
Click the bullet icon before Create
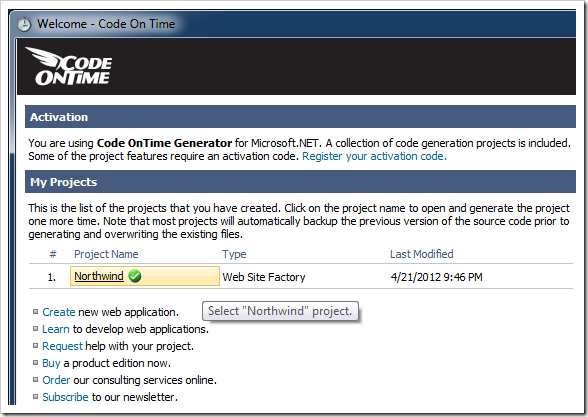pyautogui.click(x=35, y=312)
